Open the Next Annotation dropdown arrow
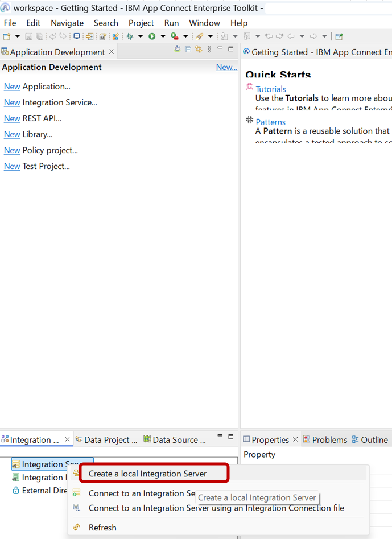 tap(235, 36)
